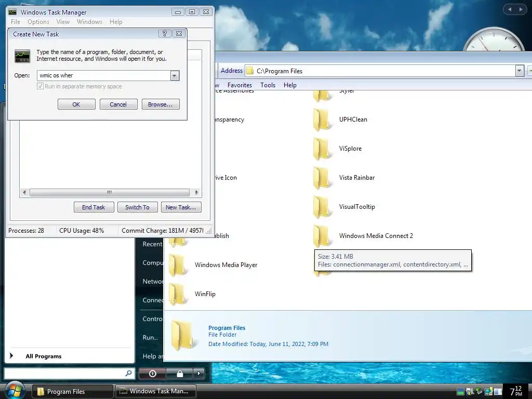Click the large Program Files folder in details pane

pos(183,335)
